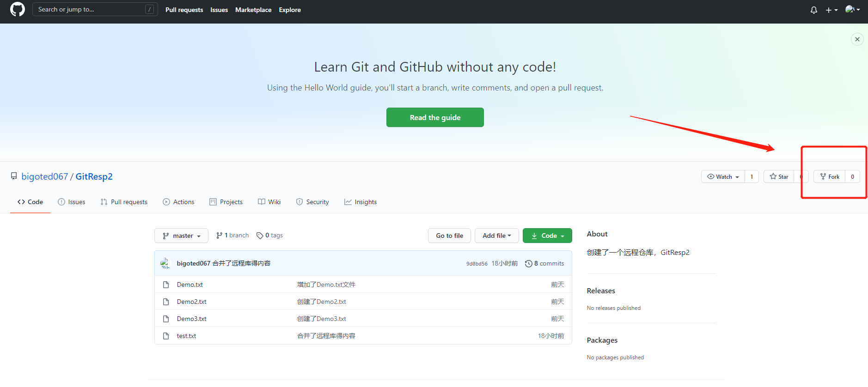Open commit message 创建了Demo3.txt
This screenshot has height=387, width=868.
click(x=322, y=319)
